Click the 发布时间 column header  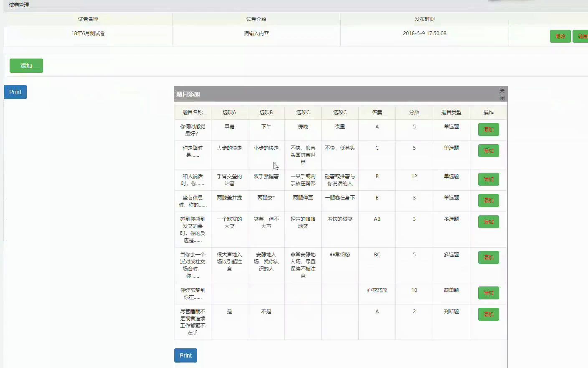coord(425,19)
